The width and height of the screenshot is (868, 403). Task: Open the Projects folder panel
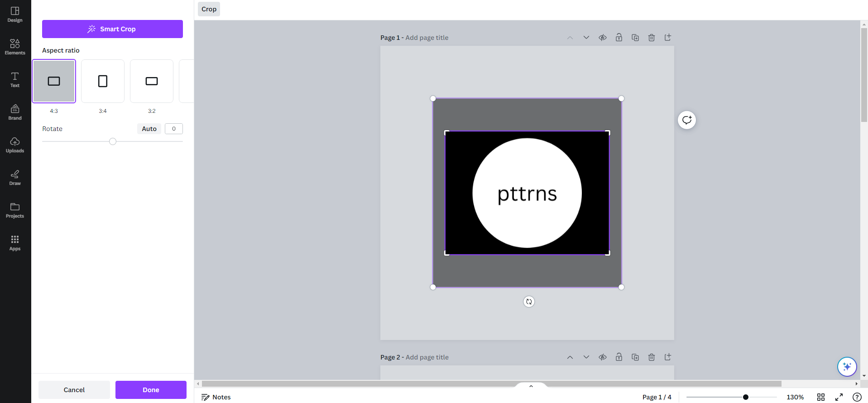[x=15, y=210]
